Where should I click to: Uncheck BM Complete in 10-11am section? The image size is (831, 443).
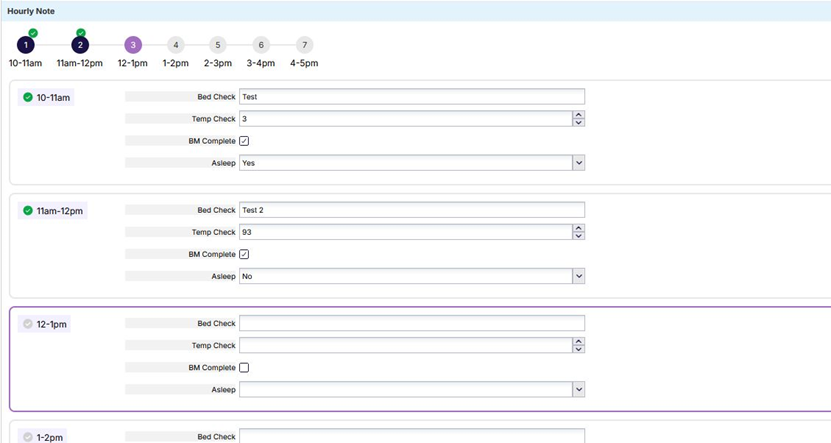pos(244,141)
